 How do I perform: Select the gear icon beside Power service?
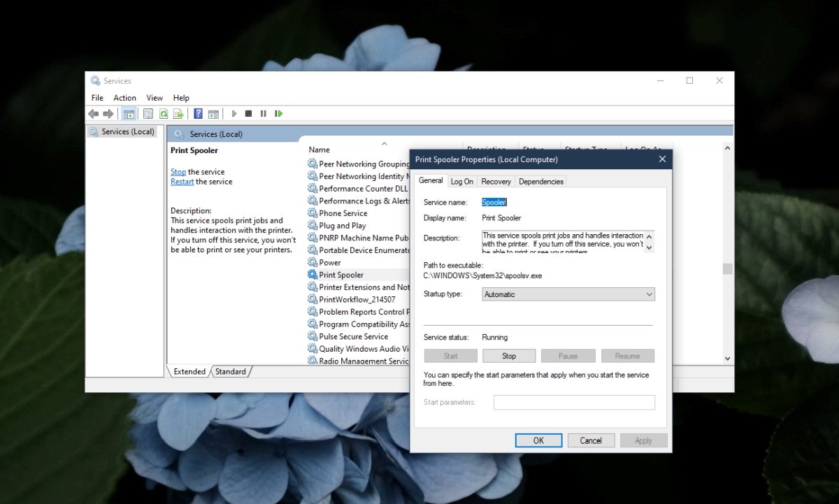[313, 263]
